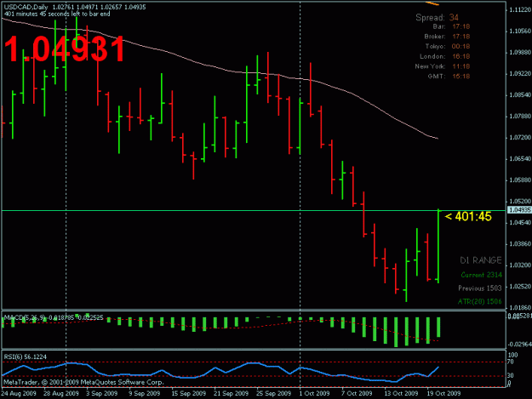Viewport: 532px width, 399px height.
Task: Click the 1.03200 price axis label
Action: [x=520, y=265]
